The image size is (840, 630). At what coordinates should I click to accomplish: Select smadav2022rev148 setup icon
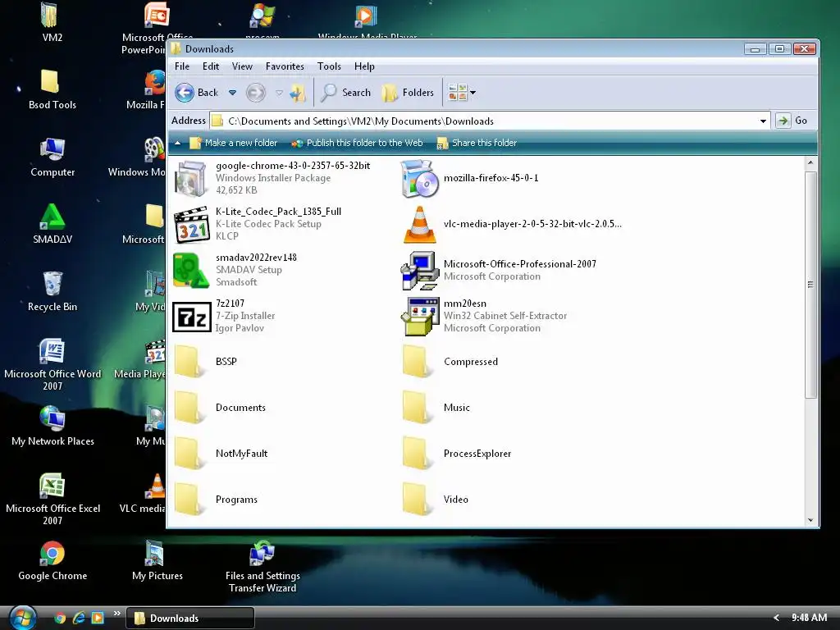pyautogui.click(x=190, y=270)
